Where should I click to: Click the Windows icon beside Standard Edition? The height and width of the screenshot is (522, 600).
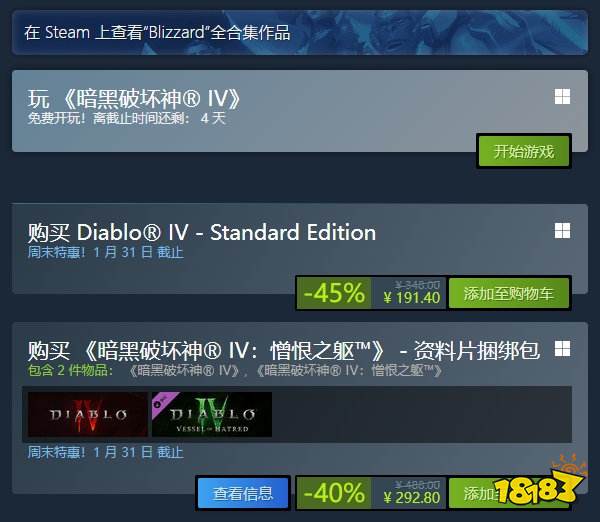click(x=562, y=231)
